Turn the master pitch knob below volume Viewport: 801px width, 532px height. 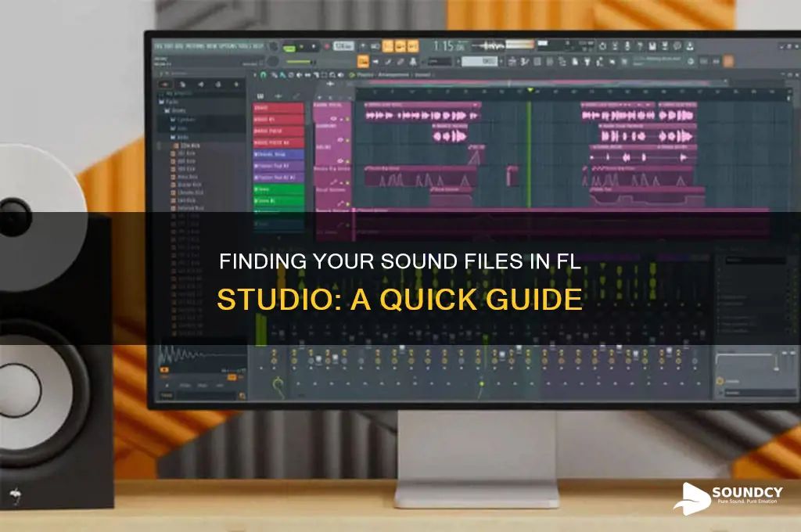(x=273, y=61)
